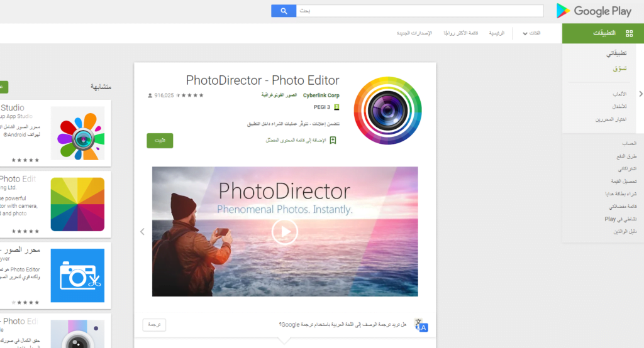The width and height of the screenshot is (644, 348).
Task: Select الألعاب games in the sidebar
Action: (619, 94)
